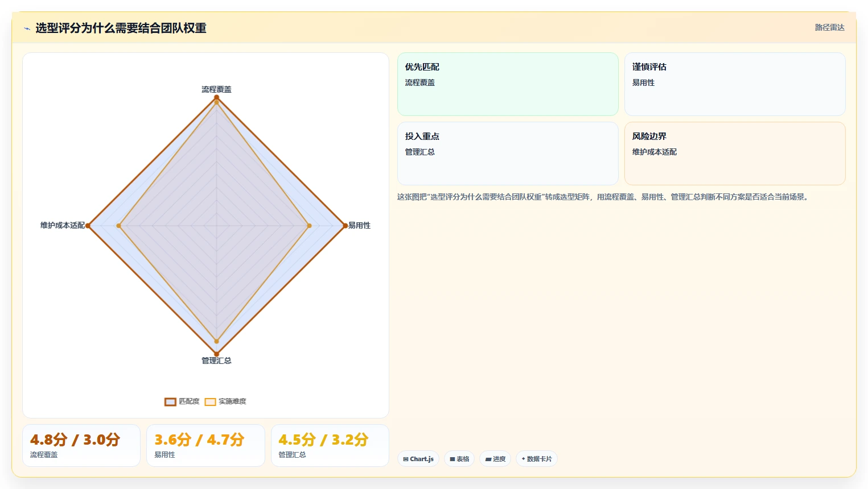This screenshot has width=868, height=489.
Task: Select the 数据卡片 tag
Action: point(537,459)
